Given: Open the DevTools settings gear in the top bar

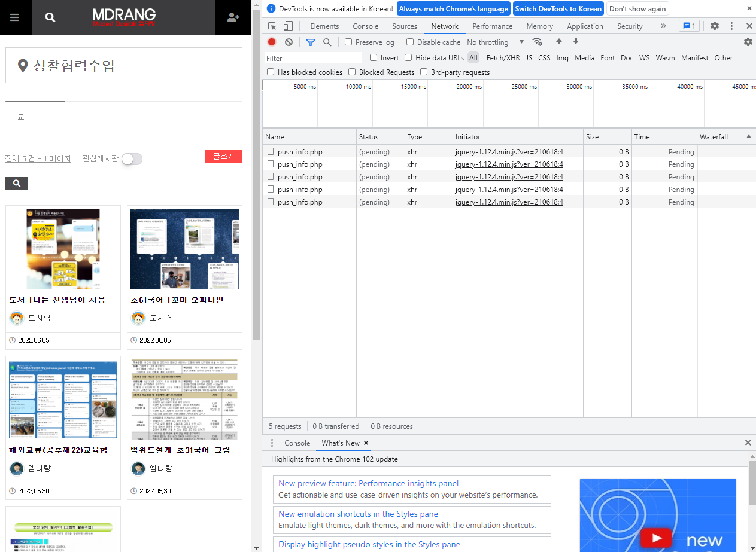Looking at the screenshot, I should point(715,26).
